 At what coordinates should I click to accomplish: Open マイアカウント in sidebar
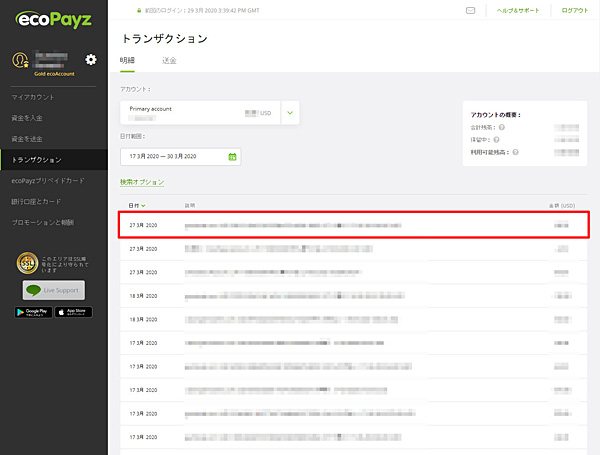tap(33, 97)
